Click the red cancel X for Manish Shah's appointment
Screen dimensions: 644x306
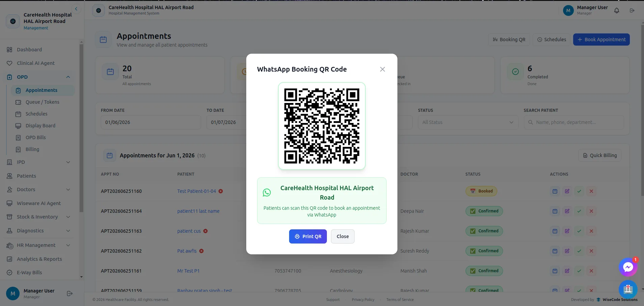[x=591, y=271]
